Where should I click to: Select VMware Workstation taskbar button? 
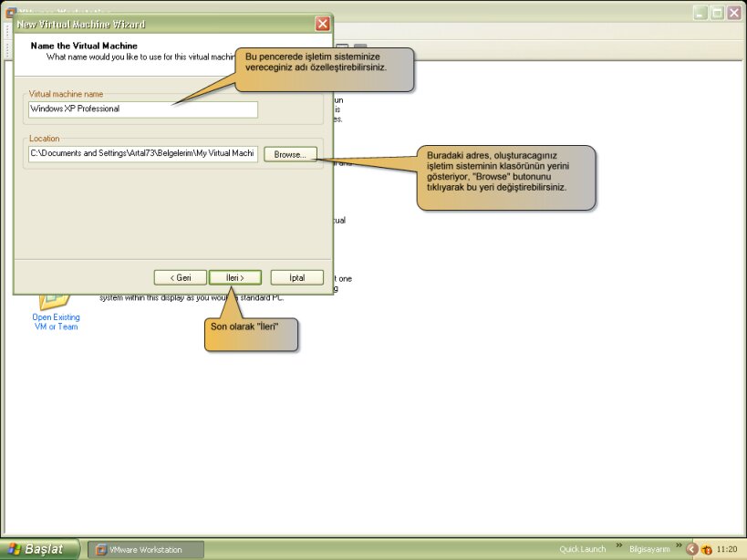[146, 550]
